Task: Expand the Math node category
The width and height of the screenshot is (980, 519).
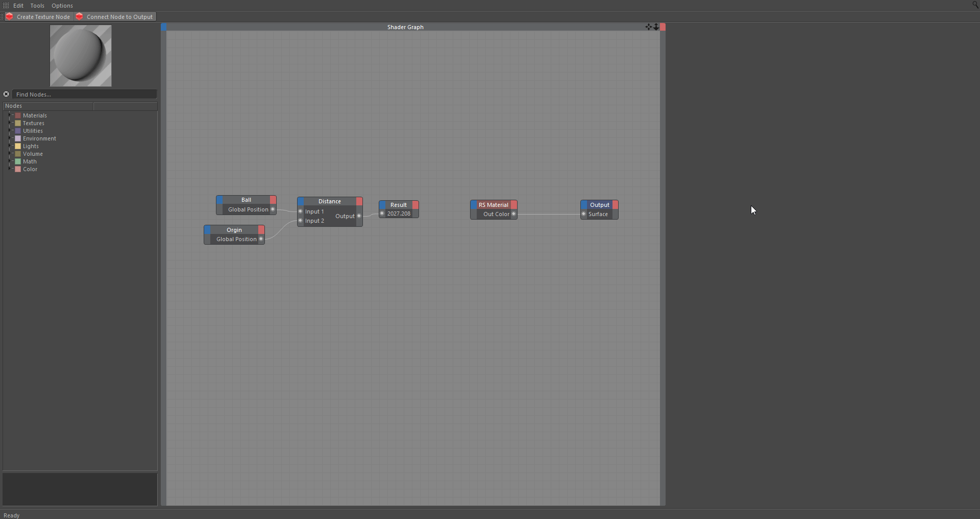Action: point(10,161)
